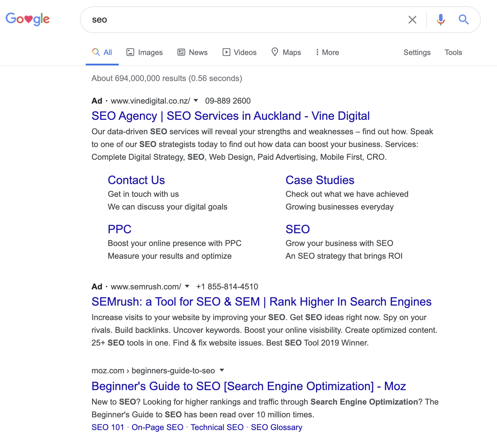
Task: Click inside the search input field
Action: pos(232,20)
